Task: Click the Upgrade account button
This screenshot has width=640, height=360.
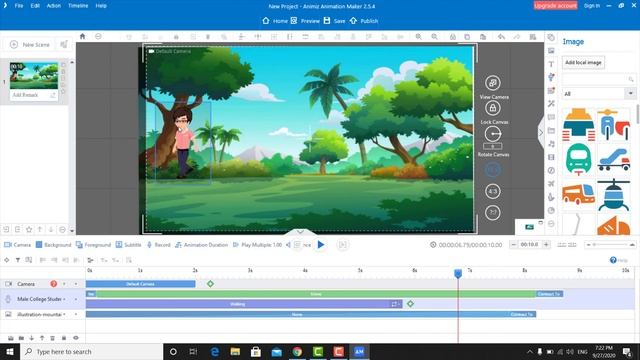Action: click(x=556, y=5)
